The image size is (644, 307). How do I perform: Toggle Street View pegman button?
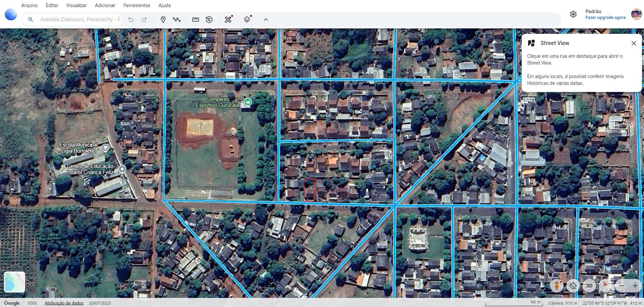(x=556, y=286)
